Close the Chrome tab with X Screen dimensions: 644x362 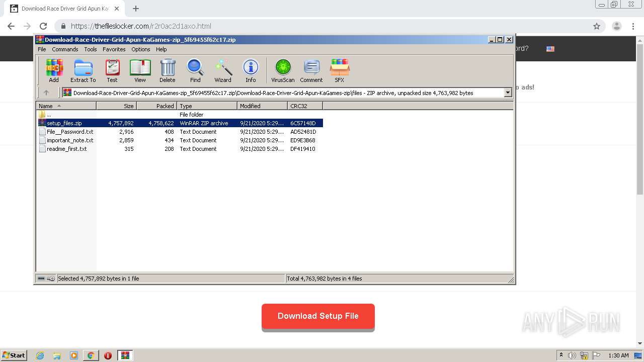[116, 9]
